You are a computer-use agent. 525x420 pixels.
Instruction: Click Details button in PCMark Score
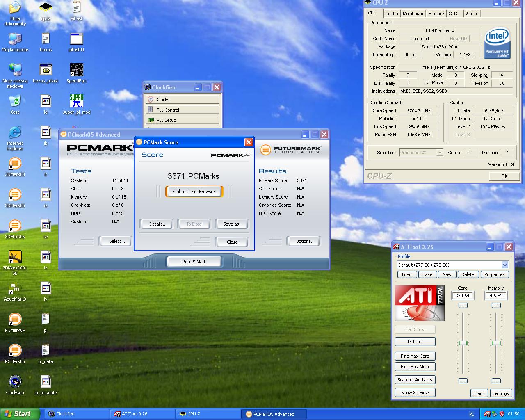[157, 224]
